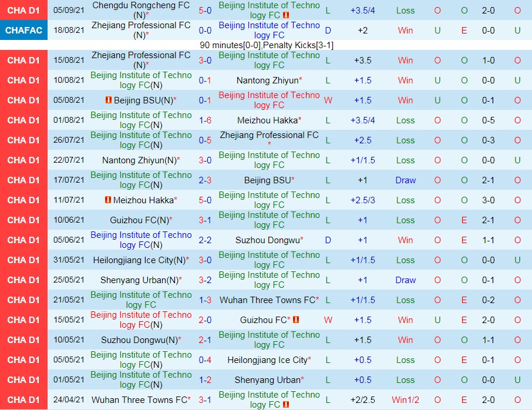Open the CHAFAC league label
532x410 pixels.
pos(23,31)
